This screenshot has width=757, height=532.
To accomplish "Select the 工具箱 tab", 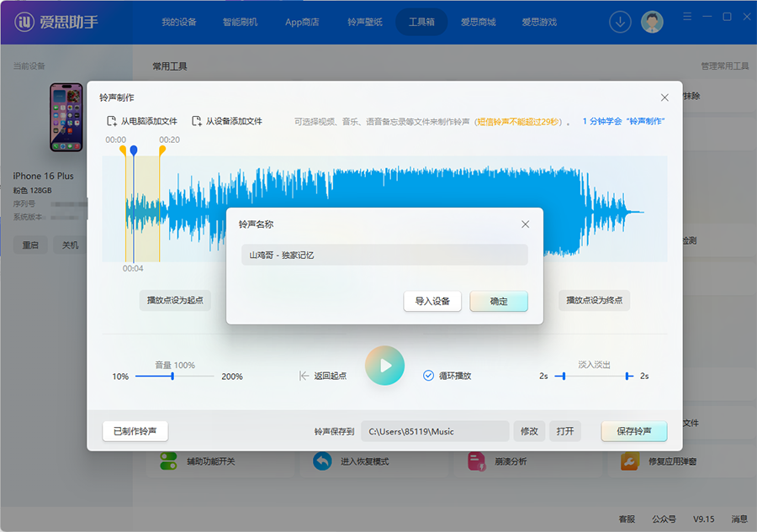I will point(421,22).
